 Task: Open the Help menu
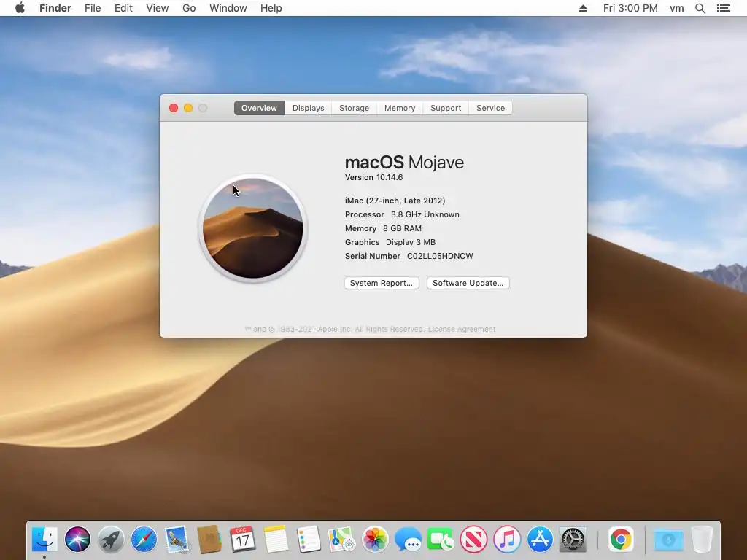tap(271, 8)
